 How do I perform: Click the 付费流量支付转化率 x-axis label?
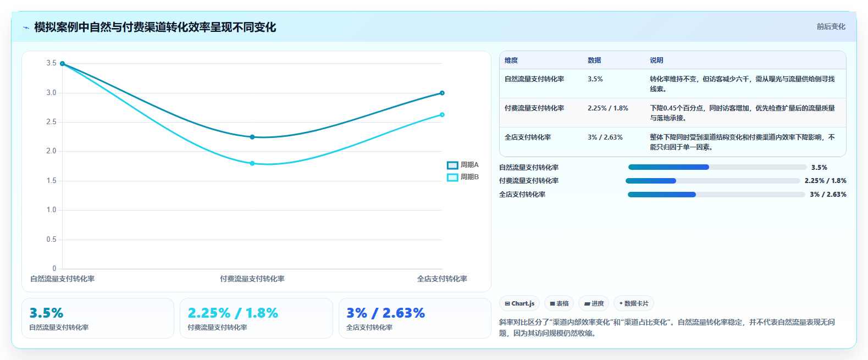click(x=252, y=279)
